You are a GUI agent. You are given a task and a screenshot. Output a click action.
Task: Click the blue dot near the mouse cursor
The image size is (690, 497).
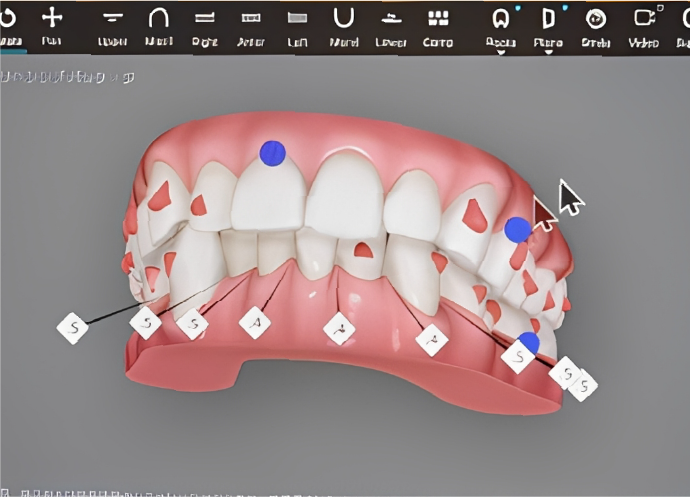517,229
